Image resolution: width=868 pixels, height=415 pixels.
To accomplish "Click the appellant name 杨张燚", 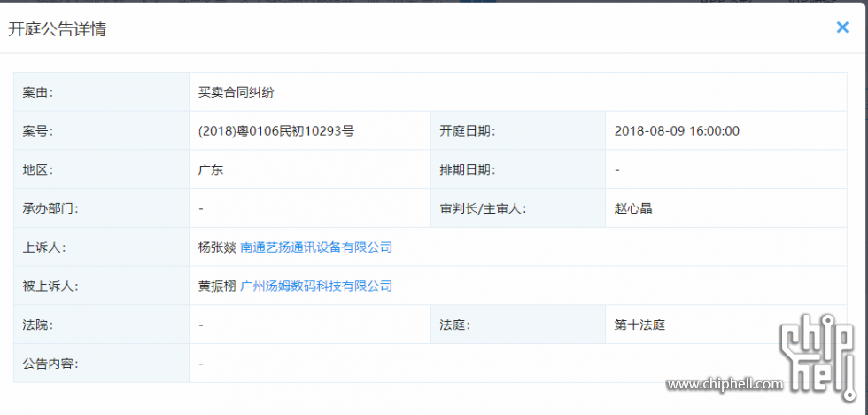I will pos(217,247).
